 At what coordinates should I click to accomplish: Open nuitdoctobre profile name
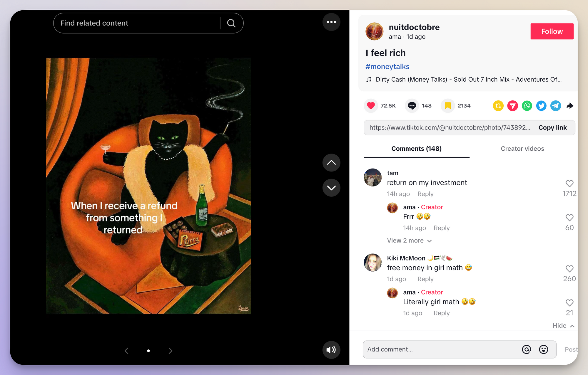tap(414, 27)
